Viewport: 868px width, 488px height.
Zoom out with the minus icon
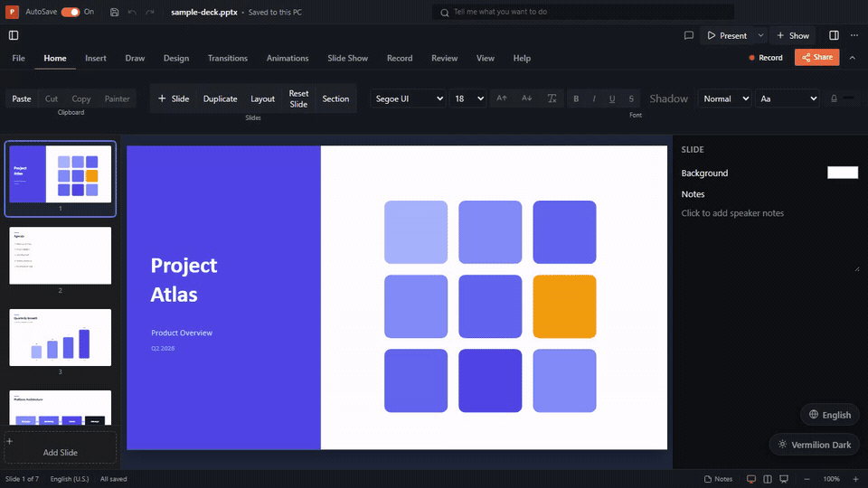coord(807,479)
